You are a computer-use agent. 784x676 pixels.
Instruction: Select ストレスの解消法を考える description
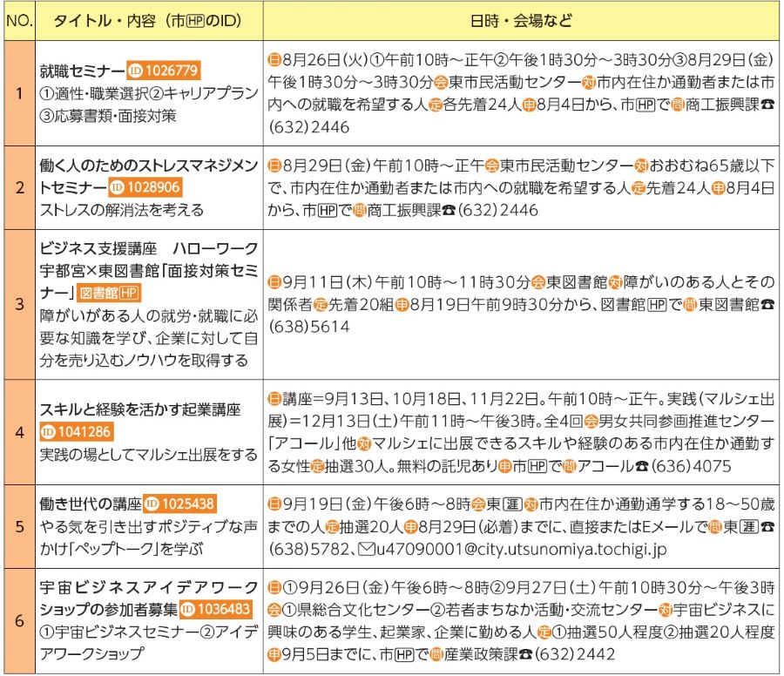click(x=121, y=210)
